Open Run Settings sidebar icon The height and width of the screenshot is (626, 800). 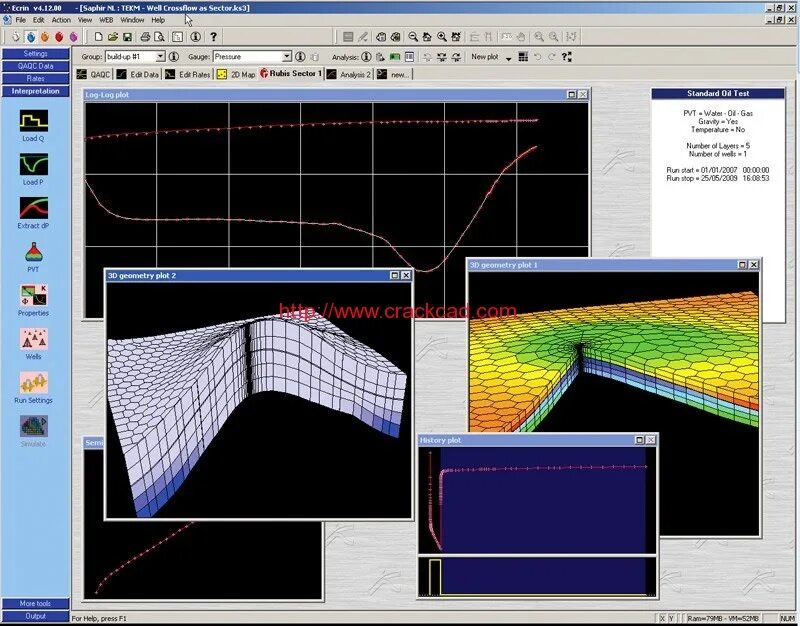tap(34, 388)
